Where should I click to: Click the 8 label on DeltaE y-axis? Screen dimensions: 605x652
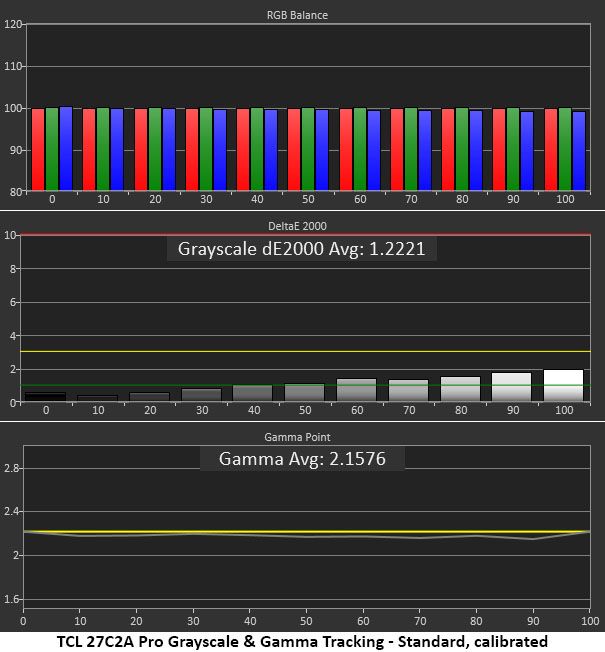[x=12, y=269]
